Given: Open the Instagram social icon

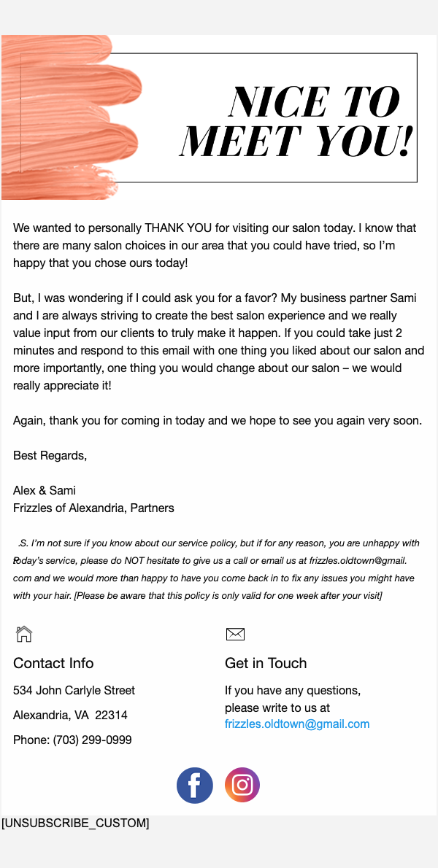Looking at the screenshot, I should [242, 786].
